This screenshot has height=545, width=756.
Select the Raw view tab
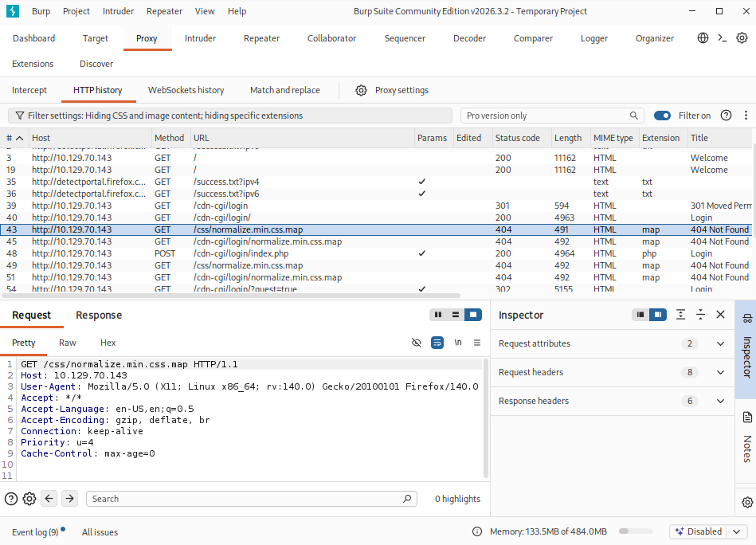[x=68, y=343]
